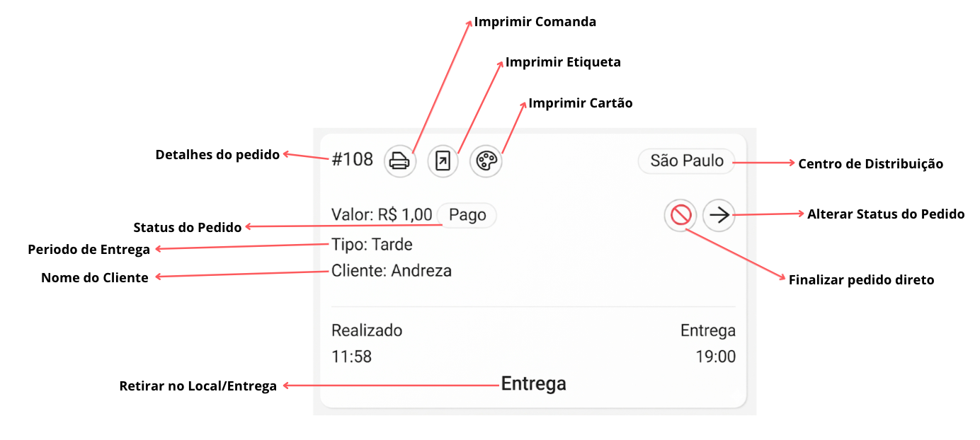
Task: Click the bold Entrega delivery type label
Action: pyautogui.click(x=534, y=384)
